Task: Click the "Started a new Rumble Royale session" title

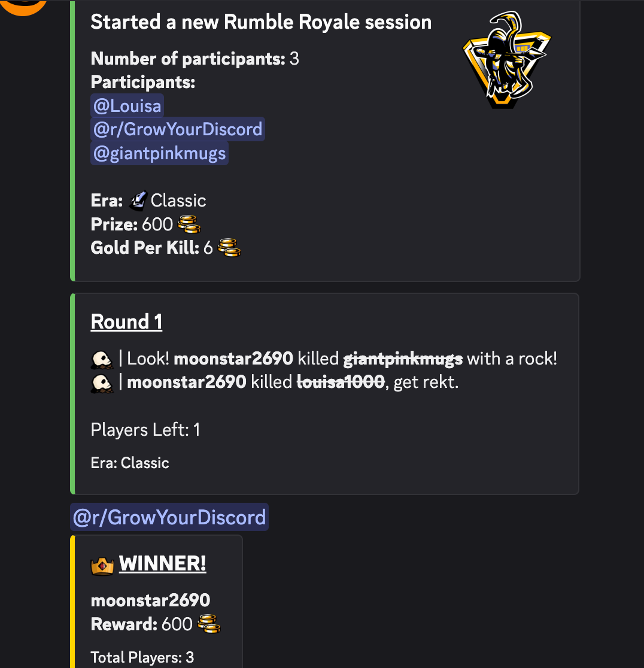Action: 261,22
